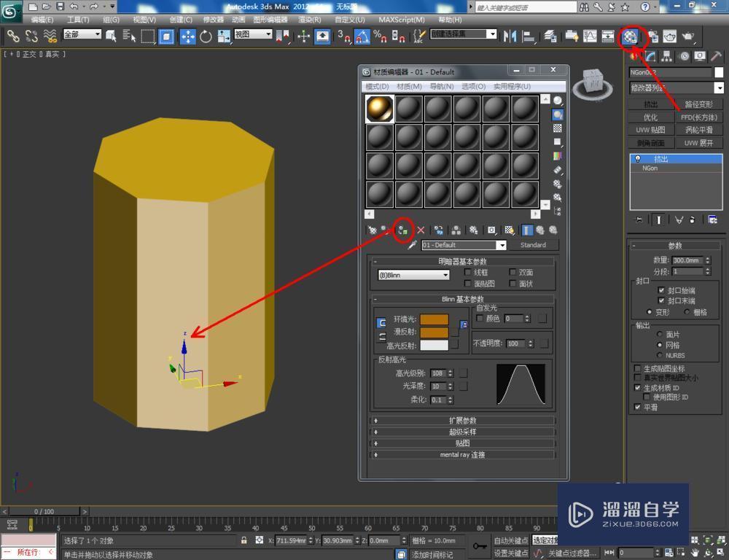Assign material to selected object in Material Editor
This screenshot has width=729, height=560.
402,231
